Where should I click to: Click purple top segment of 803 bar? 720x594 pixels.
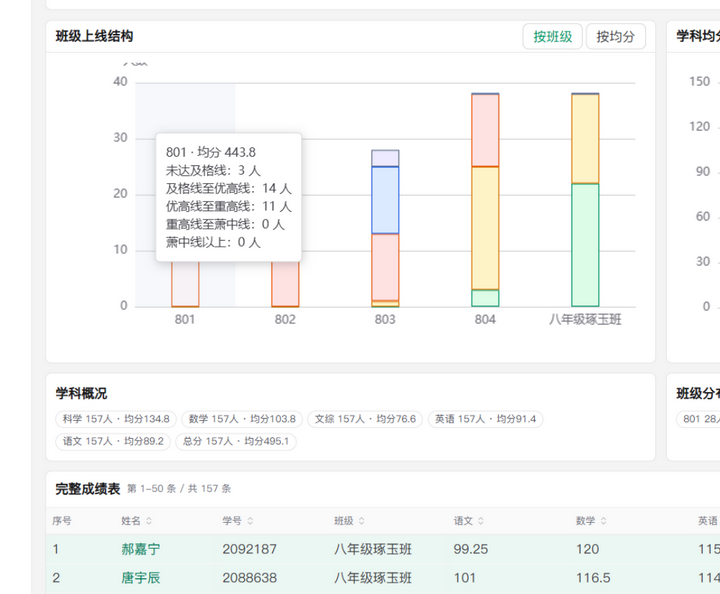point(385,158)
